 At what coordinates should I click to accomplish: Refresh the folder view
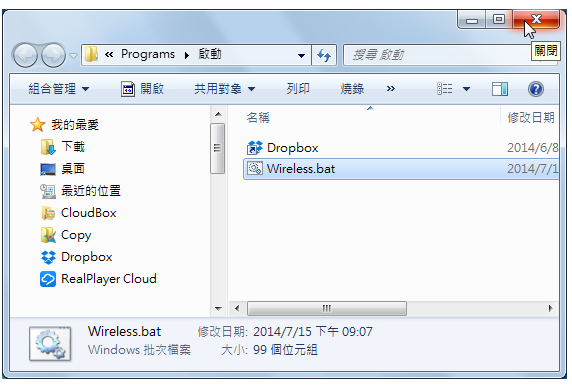324,55
